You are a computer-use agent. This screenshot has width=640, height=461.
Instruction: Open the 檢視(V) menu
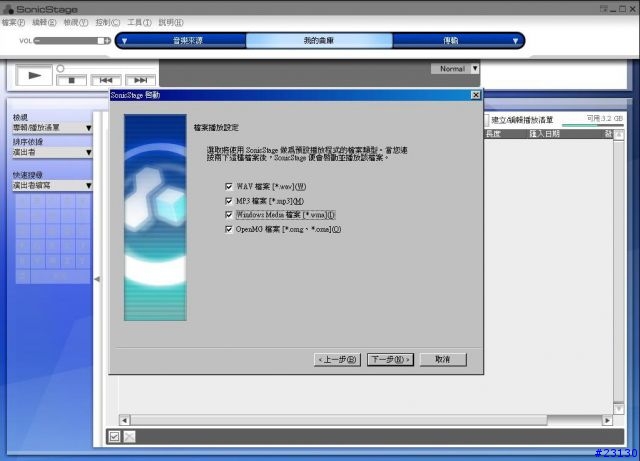pyautogui.click(x=76, y=22)
